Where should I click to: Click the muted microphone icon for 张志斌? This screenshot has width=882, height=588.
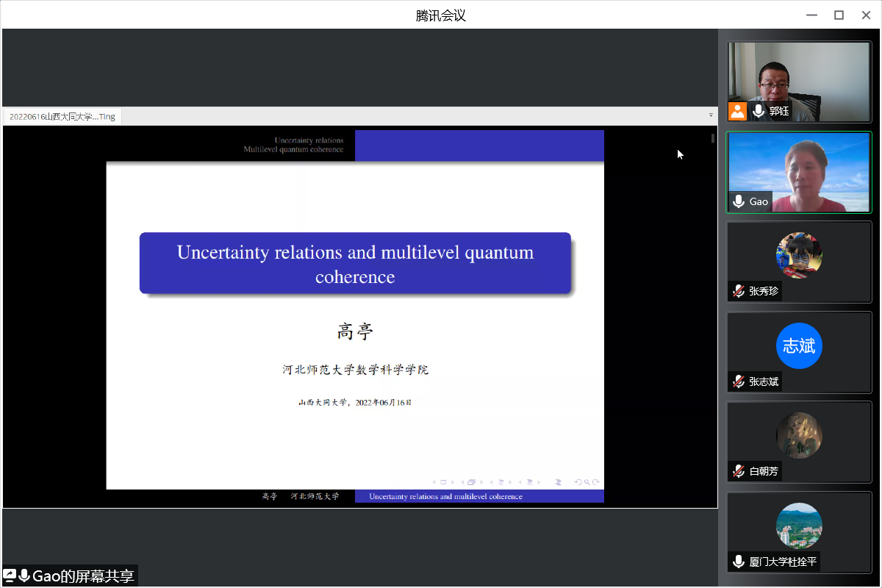(x=739, y=381)
